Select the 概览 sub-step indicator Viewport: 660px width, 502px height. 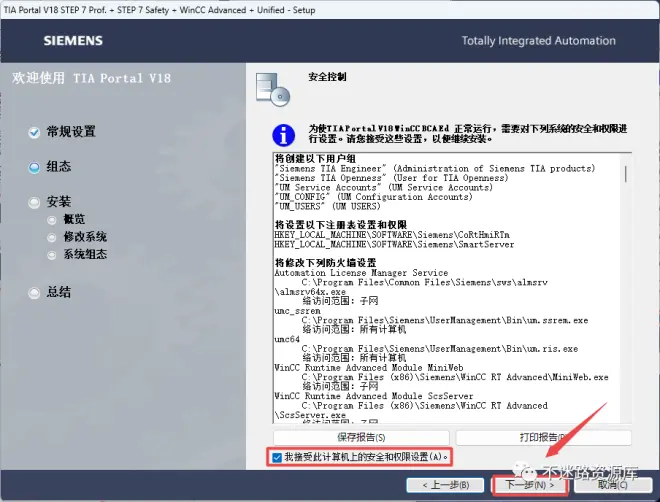click(x=52, y=220)
